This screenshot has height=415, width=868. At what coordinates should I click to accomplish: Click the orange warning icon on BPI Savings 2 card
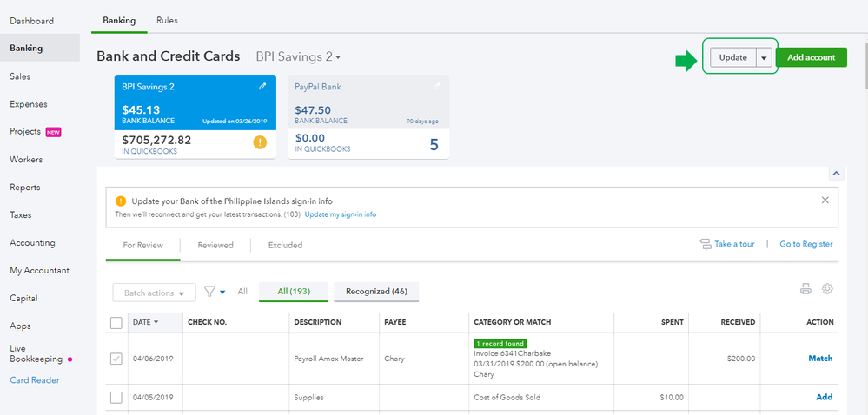[260, 142]
